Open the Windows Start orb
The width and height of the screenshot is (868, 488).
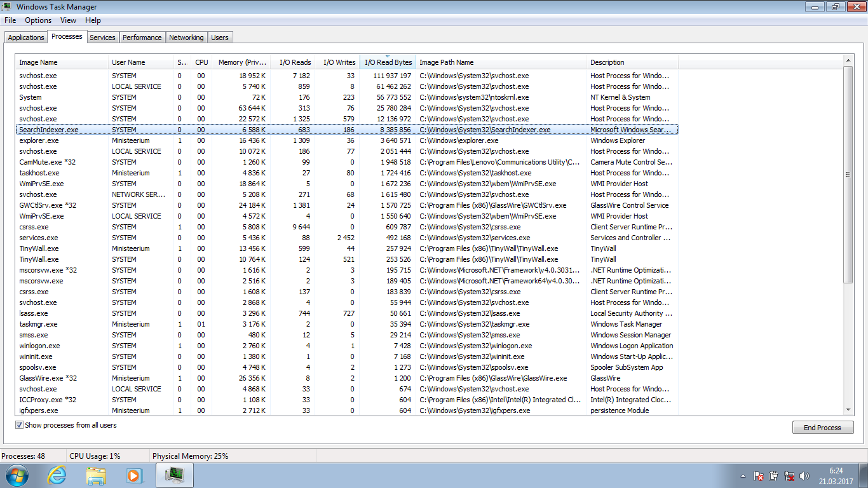click(x=17, y=475)
